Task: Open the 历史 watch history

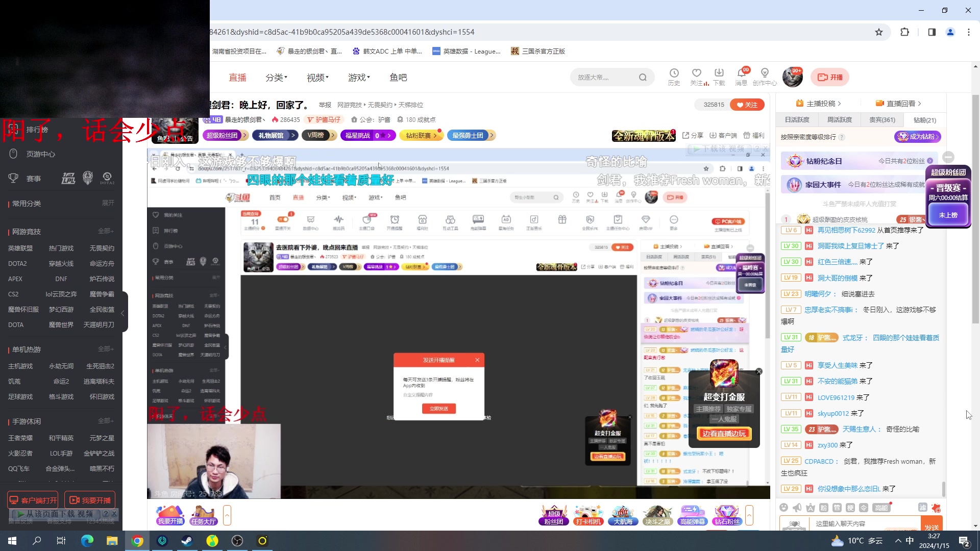Action: pos(674,77)
